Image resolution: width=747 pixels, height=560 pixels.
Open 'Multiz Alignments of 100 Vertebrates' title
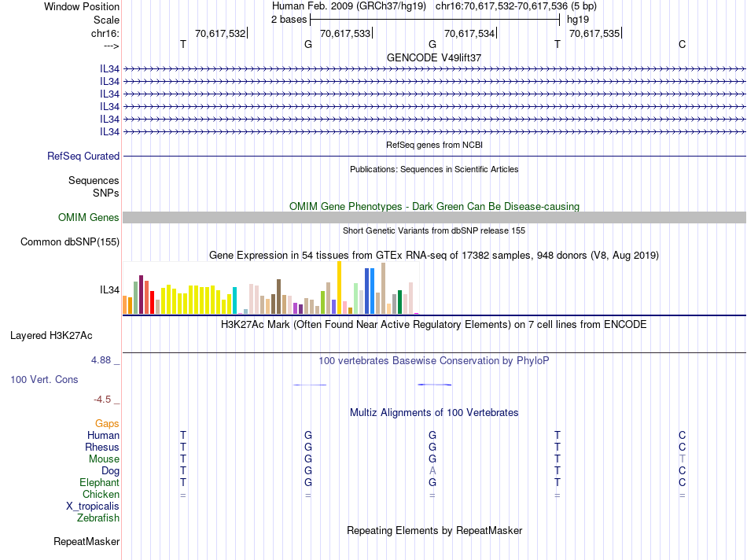pos(434,413)
